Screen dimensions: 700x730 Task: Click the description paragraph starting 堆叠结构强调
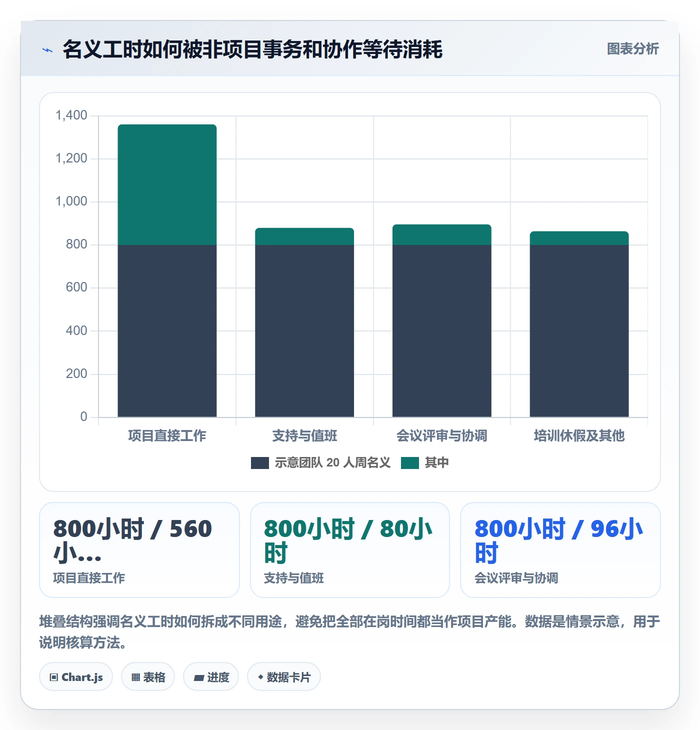coord(349,632)
